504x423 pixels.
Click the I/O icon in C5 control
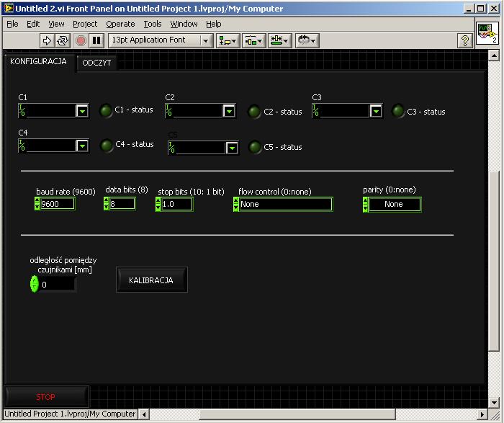point(171,148)
